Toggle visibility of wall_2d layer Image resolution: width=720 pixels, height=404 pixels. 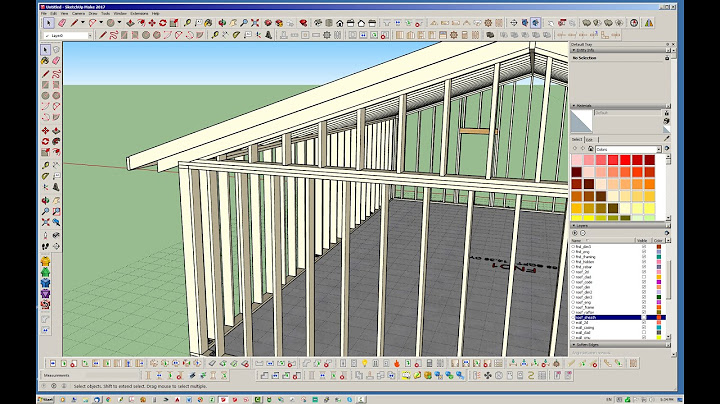pos(644,322)
